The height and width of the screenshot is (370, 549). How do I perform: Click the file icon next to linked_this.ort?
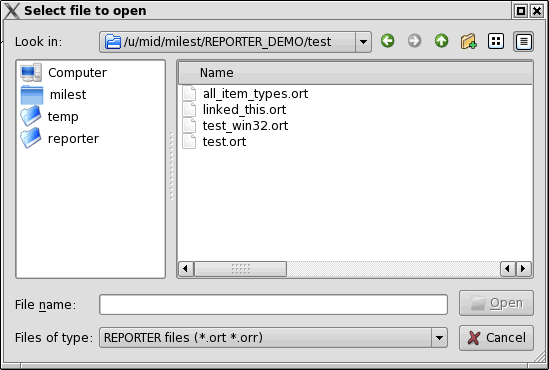189,109
